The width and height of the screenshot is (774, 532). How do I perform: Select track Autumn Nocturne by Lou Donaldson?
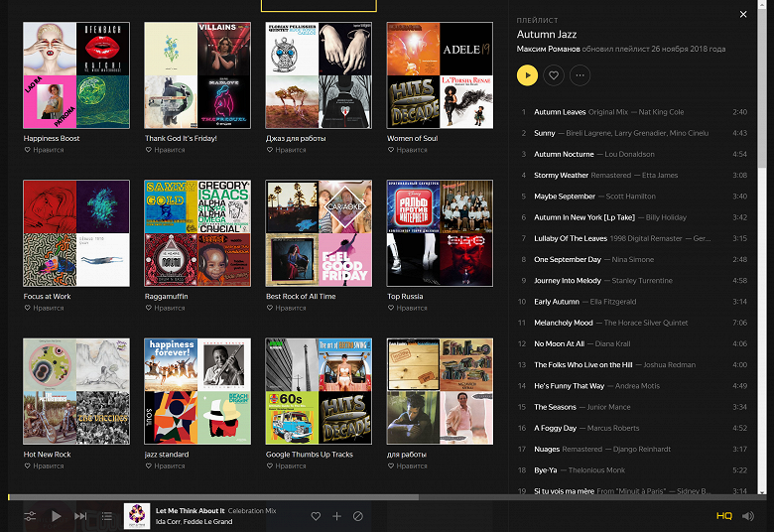pyautogui.click(x=634, y=154)
